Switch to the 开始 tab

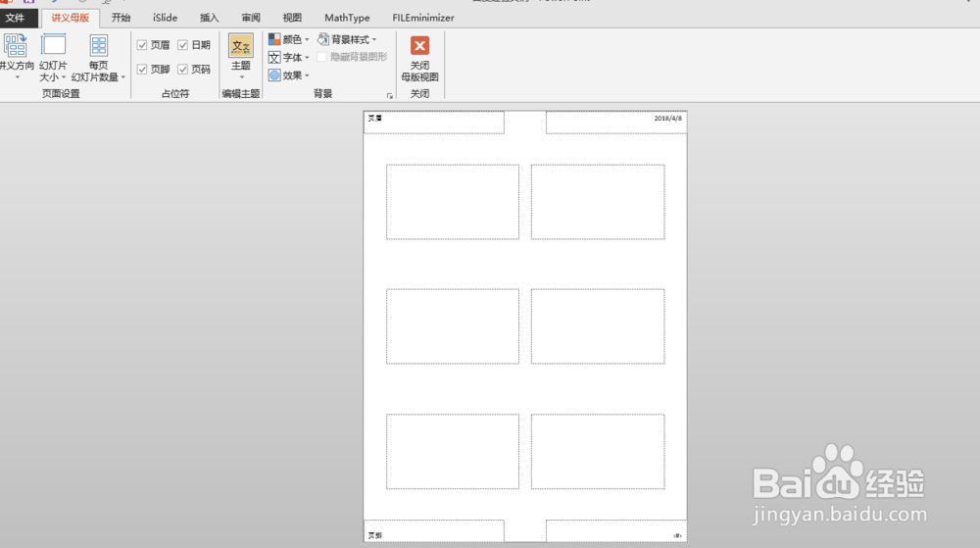pos(121,18)
